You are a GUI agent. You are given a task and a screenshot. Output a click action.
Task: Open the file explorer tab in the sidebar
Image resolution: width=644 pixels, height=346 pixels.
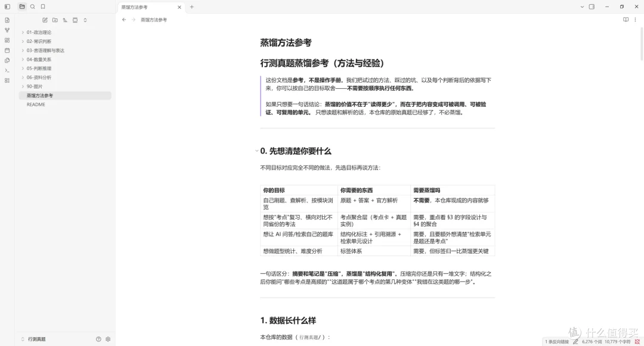tap(22, 7)
